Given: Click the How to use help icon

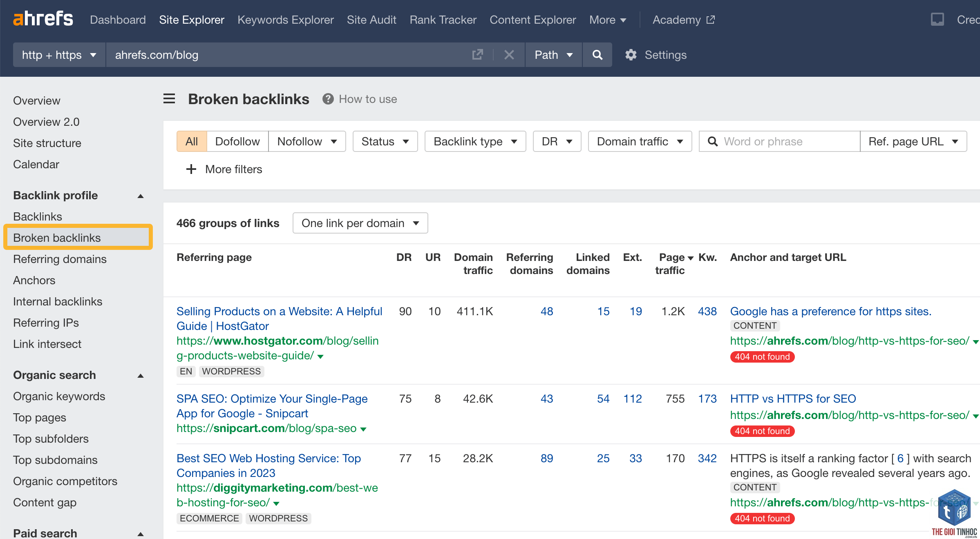Looking at the screenshot, I should (328, 99).
